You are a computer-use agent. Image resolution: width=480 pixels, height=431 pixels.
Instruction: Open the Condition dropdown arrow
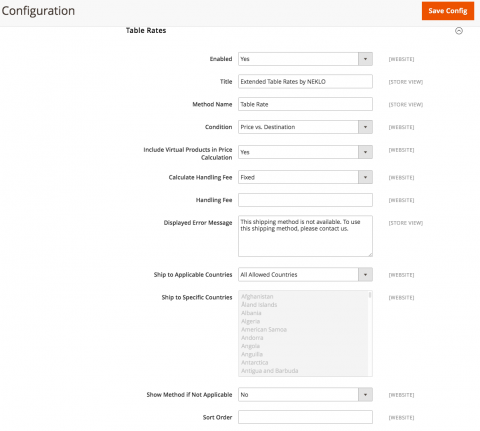pyautogui.click(x=365, y=127)
